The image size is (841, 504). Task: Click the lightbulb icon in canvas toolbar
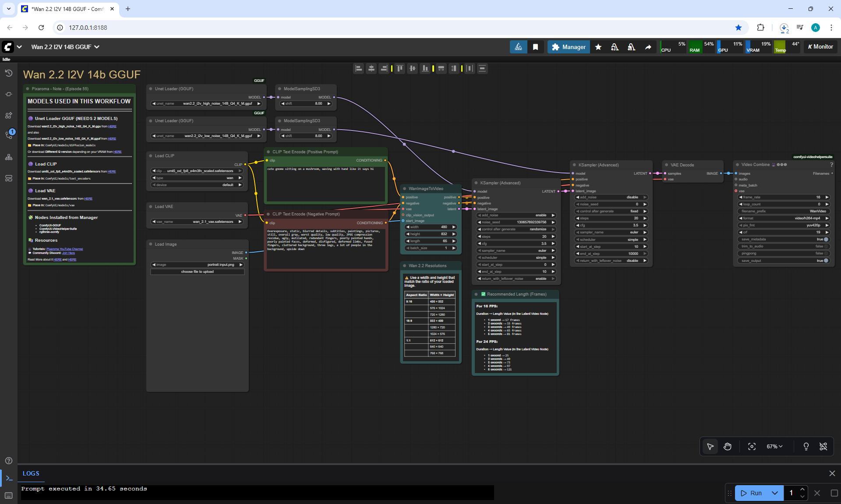pos(806,446)
